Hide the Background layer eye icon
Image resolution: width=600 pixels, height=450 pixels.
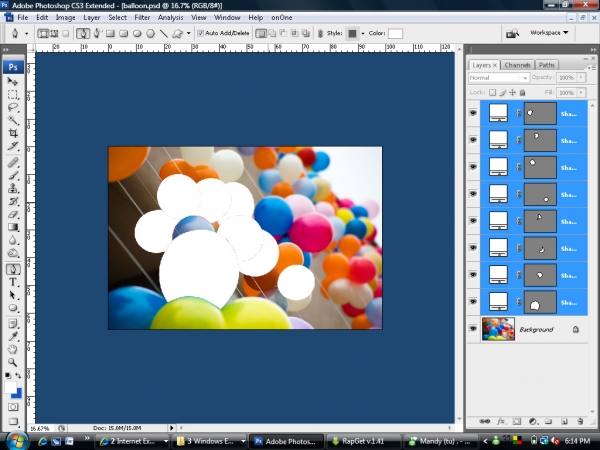coord(473,329)
